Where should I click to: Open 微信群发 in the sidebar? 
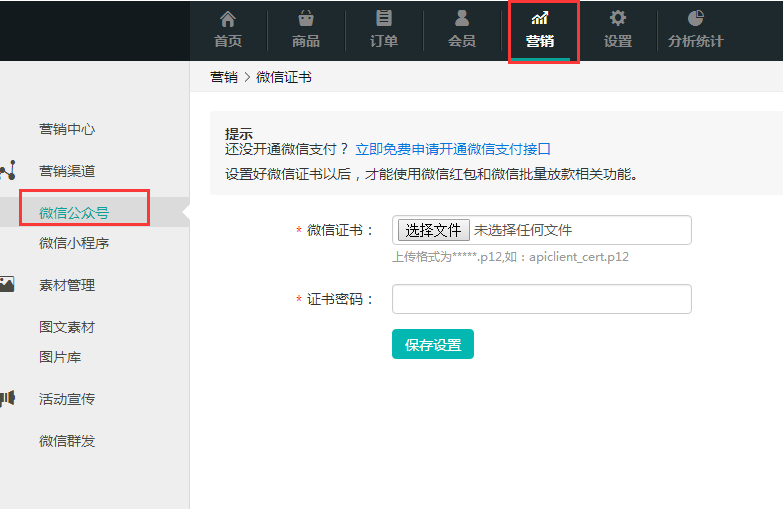pyautogui.click(x=67, y=441)
